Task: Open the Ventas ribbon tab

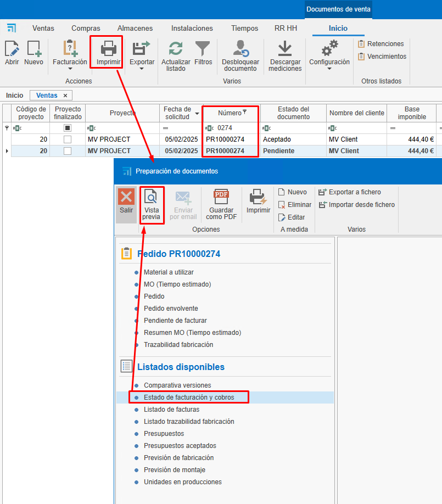Action: [x=43, y=29]
